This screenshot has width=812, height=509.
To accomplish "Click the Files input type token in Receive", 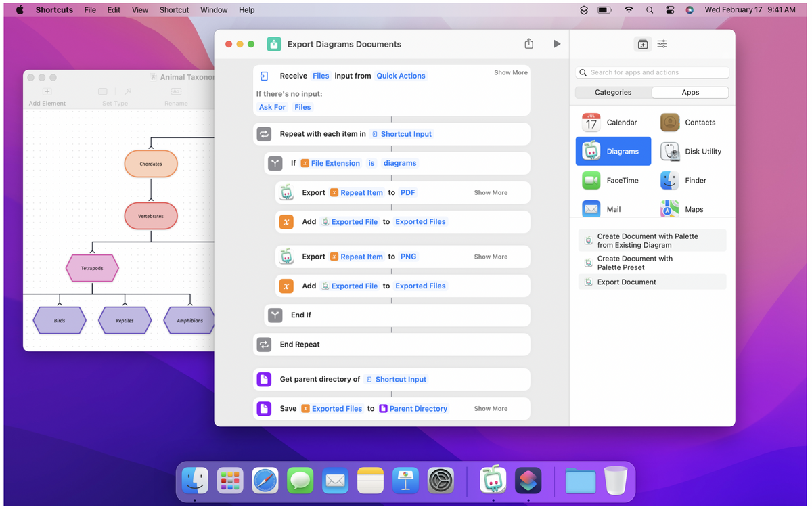I will tap(321, 76).
